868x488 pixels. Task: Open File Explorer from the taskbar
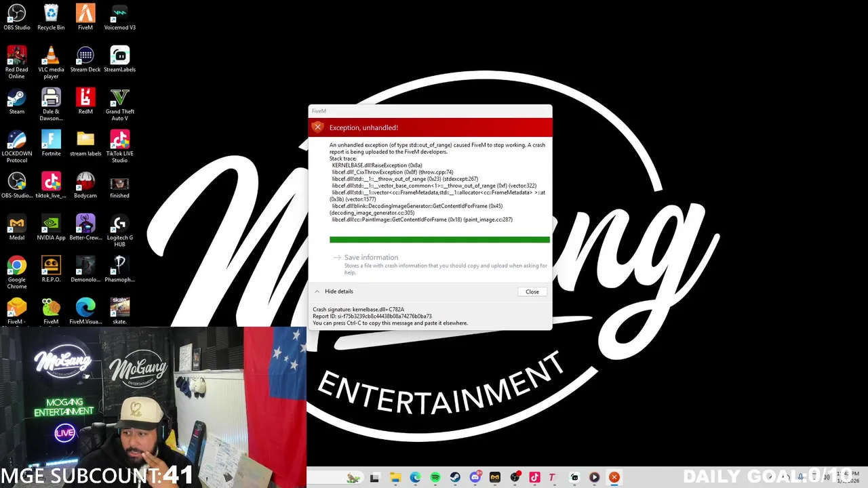pyautogui.click(x=395, y=478)
